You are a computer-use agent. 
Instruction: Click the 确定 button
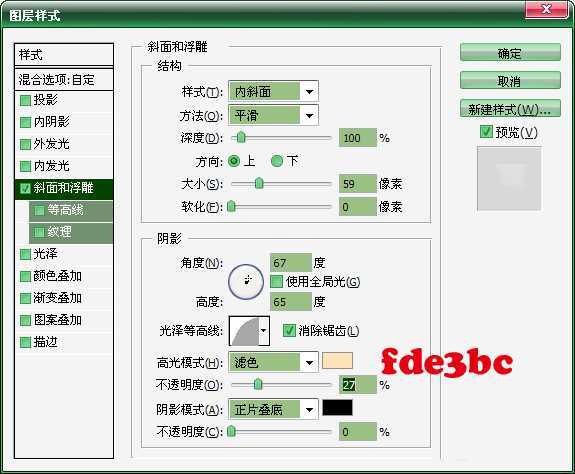(510, 53)
